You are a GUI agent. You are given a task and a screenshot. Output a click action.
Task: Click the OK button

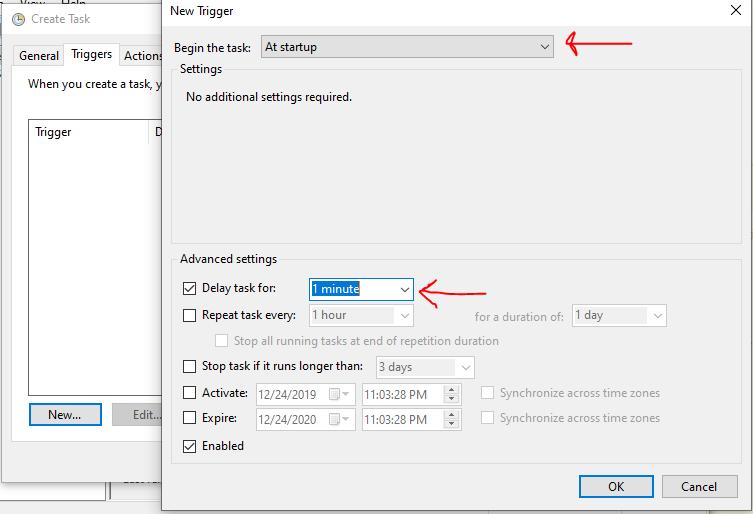(x=616, y=486)
